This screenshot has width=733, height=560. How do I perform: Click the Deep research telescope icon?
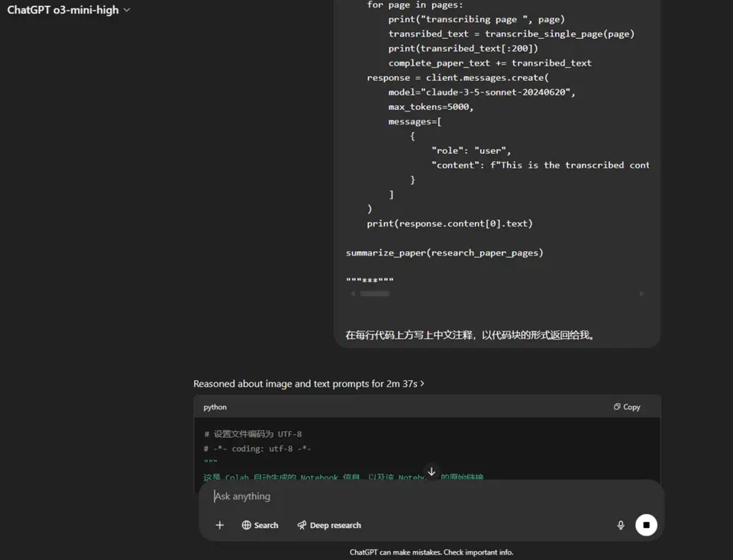point(302,525)
